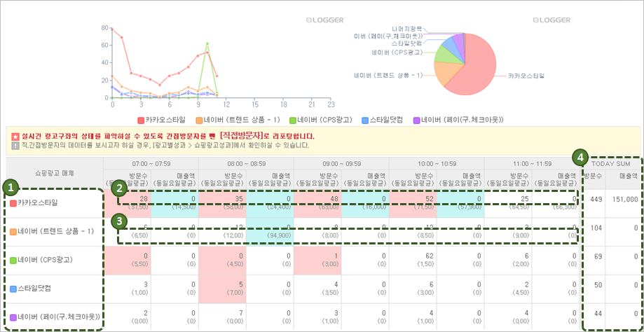644x332 pixels.
Task: Click the 07:00 ~ 07:59 column header
Action: pos(151,163)
